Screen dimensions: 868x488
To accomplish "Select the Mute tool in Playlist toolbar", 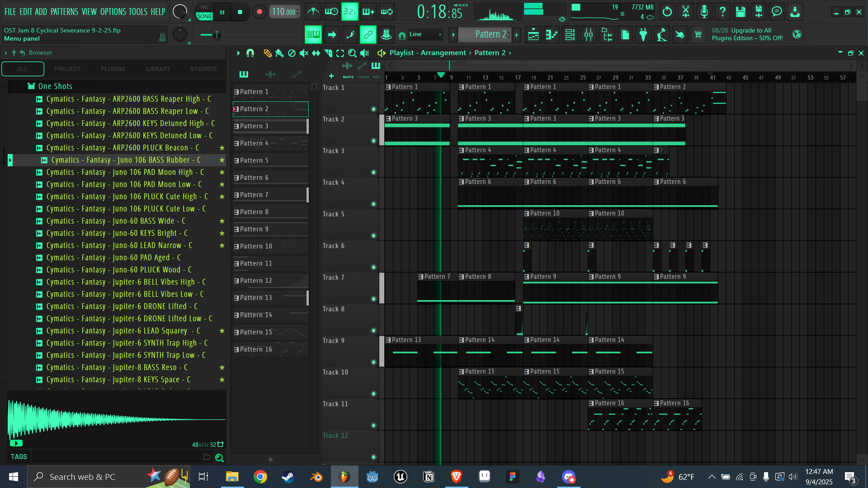I will [304, 53].
